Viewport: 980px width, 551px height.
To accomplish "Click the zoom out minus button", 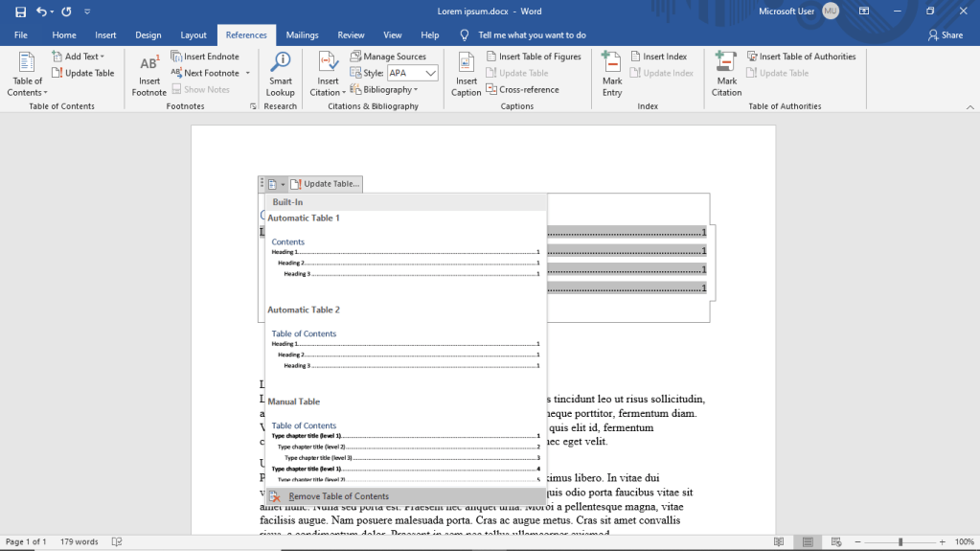I will coord(857,541).
